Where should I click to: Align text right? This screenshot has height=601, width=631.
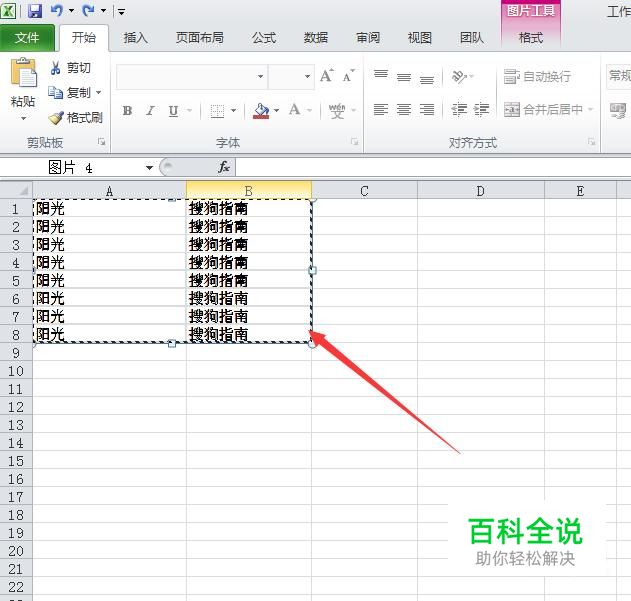click(x=427, y=109)
